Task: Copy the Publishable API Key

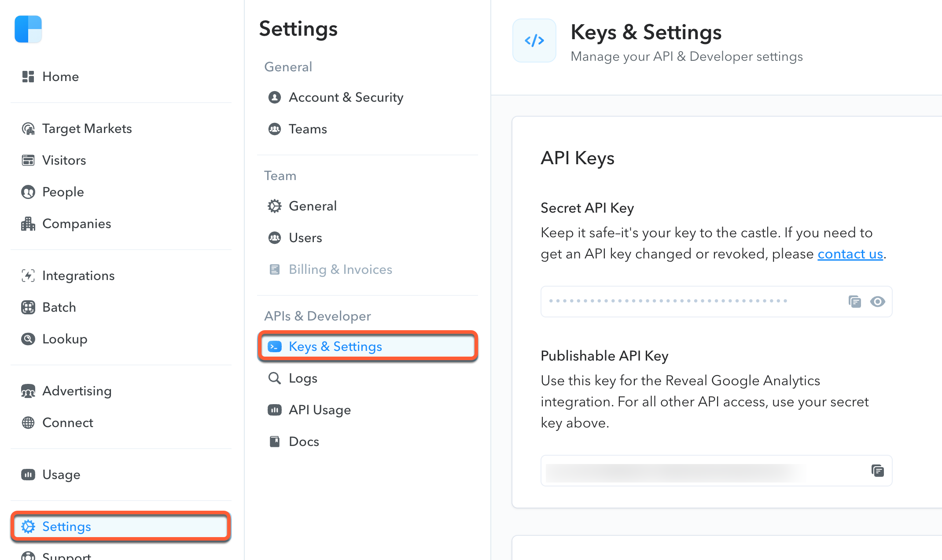Action: click(877, 471)
